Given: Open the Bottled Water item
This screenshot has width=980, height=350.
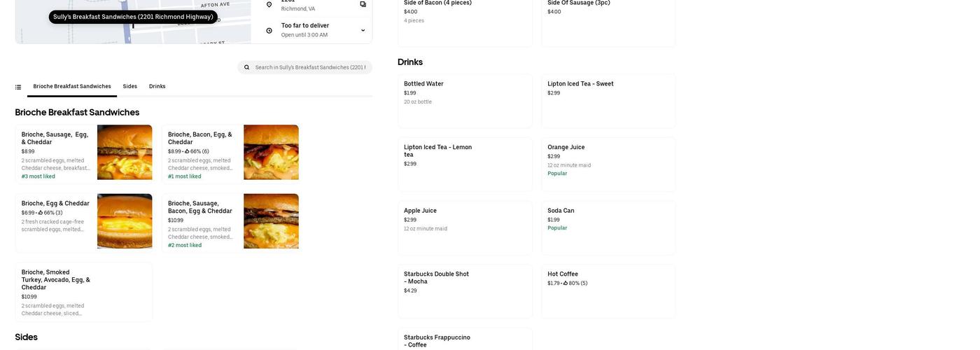Looking at the screenshot, I should tap(464, 101).
